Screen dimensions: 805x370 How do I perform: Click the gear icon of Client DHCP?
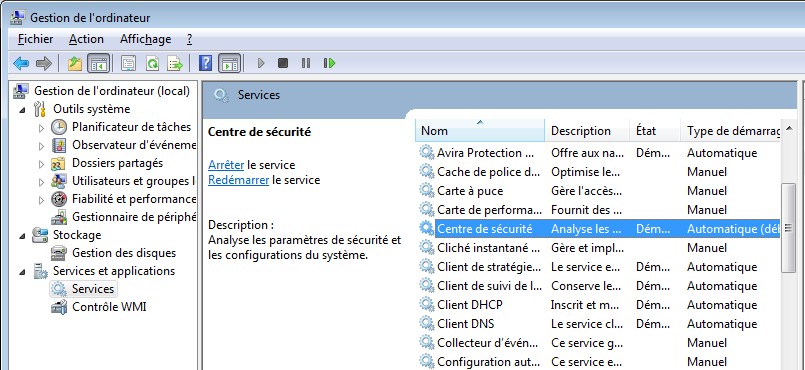427,304
